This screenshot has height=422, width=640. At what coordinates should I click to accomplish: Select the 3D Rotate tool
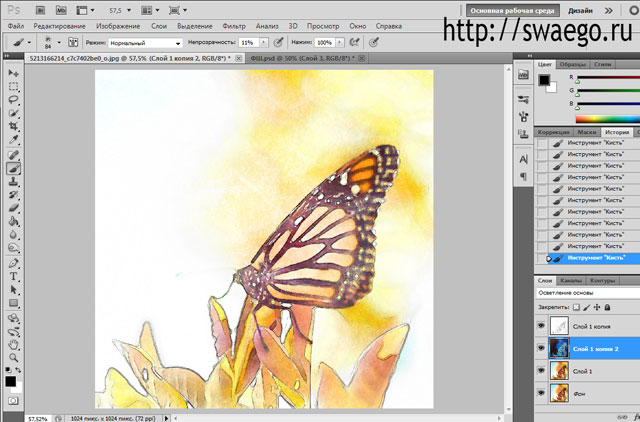pos(13,318)
